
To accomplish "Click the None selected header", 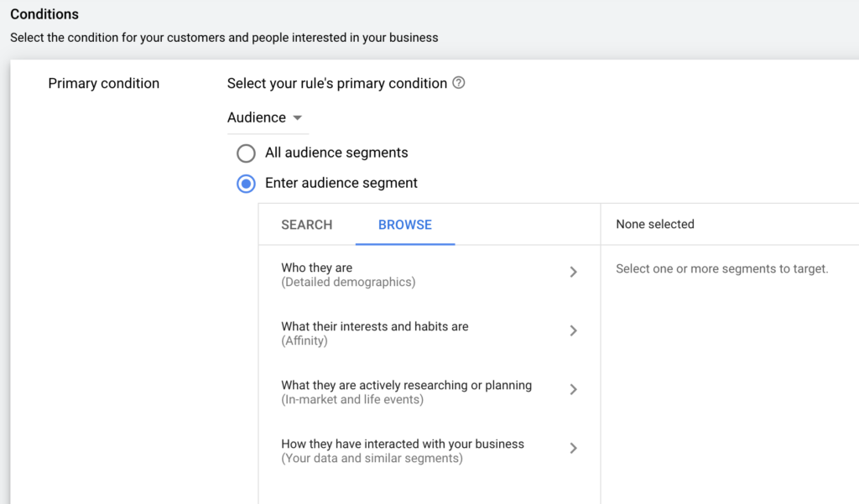I will pos(655,224).
